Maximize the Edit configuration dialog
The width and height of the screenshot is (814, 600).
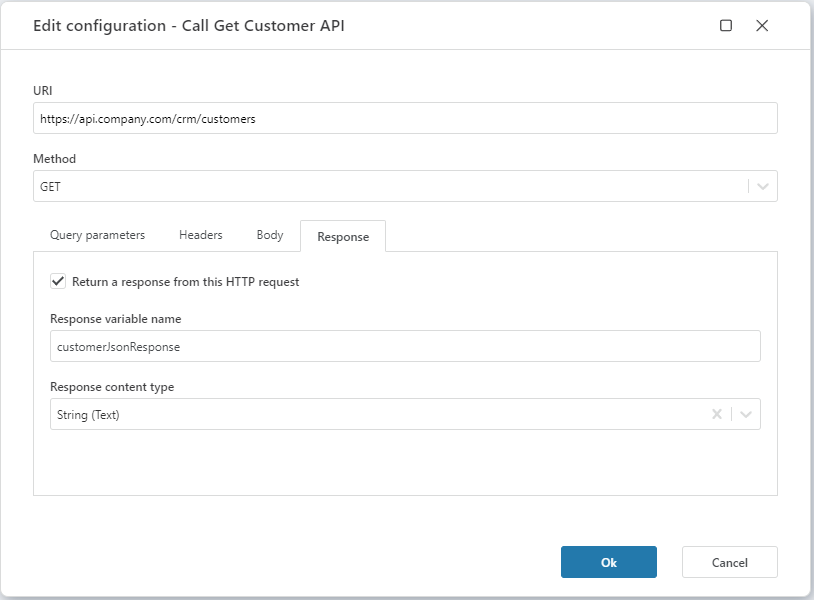click(726, 26)
